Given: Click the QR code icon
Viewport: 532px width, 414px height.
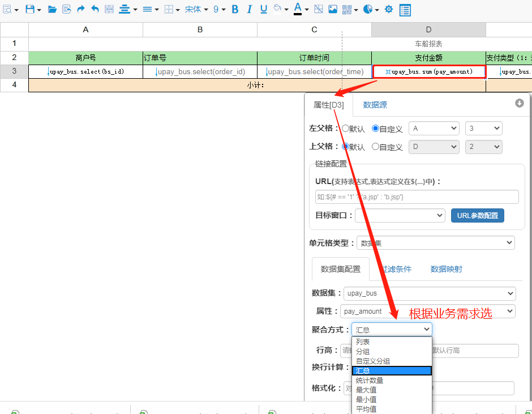Looking at the screenshot, I should click(347, 10).
